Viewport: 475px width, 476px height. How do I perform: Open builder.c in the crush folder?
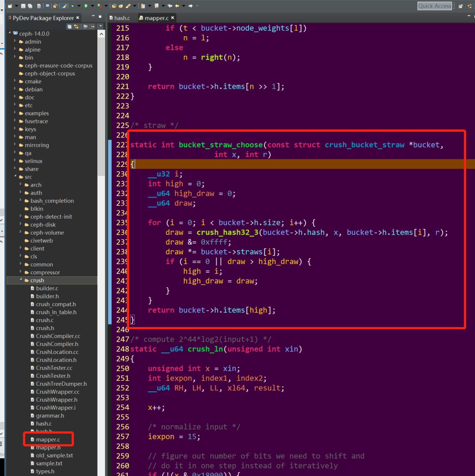[47, 288]
